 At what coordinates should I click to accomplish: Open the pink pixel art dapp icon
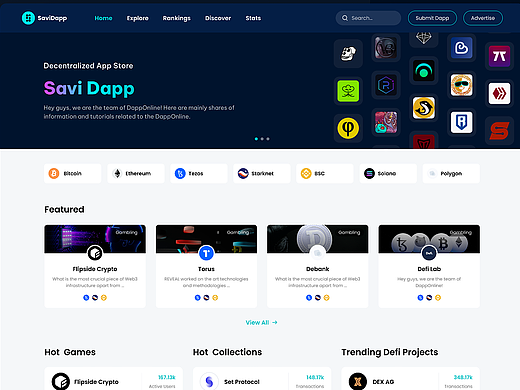(x=386, y=122)
